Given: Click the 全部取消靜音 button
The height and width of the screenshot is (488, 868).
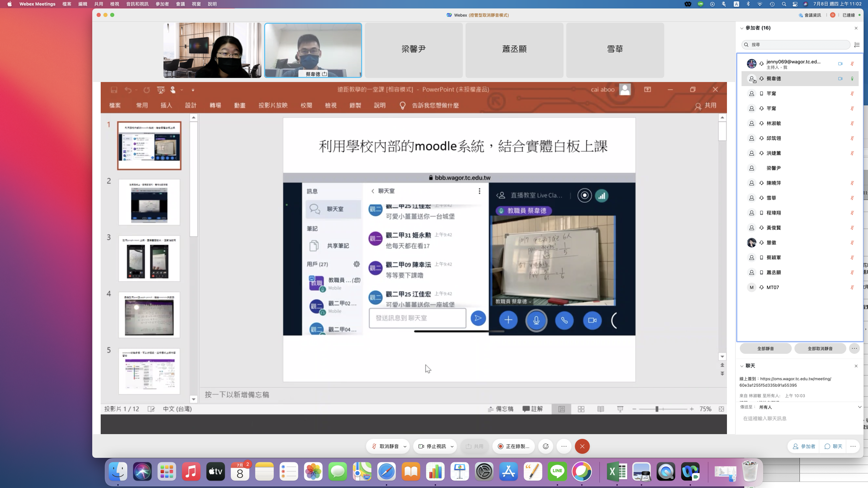Looking at the screenshot, I should coord(820,348).
